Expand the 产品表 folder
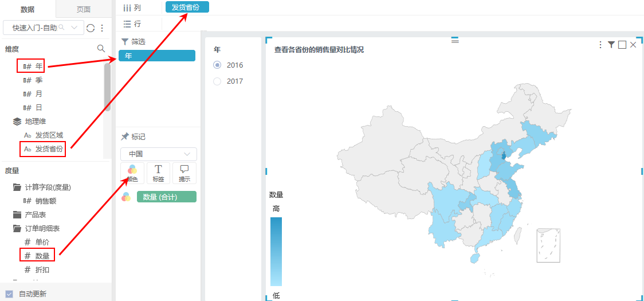Screen dimensions: 644x301 point(17,214)
